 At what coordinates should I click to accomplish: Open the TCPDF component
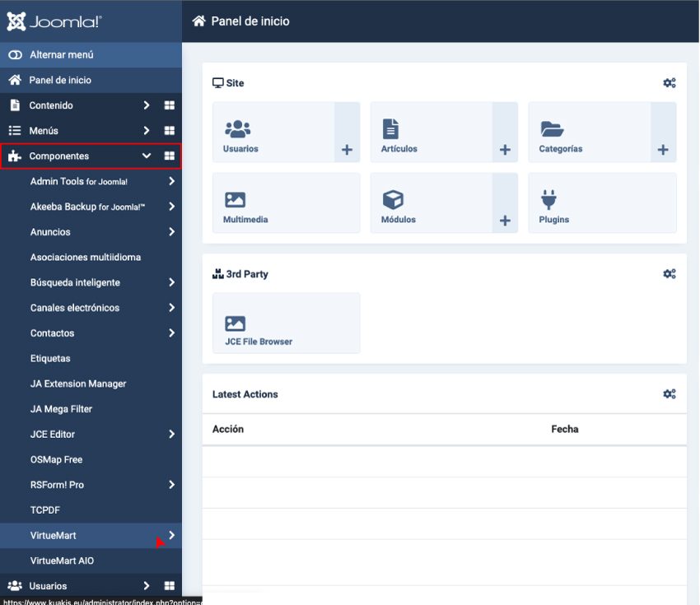tap(45, 510)
